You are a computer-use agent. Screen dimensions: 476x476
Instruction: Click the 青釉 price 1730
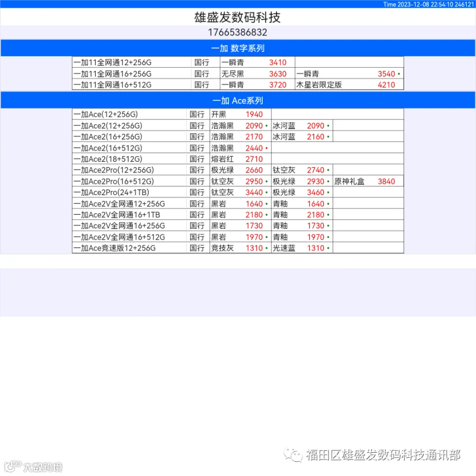316,225
